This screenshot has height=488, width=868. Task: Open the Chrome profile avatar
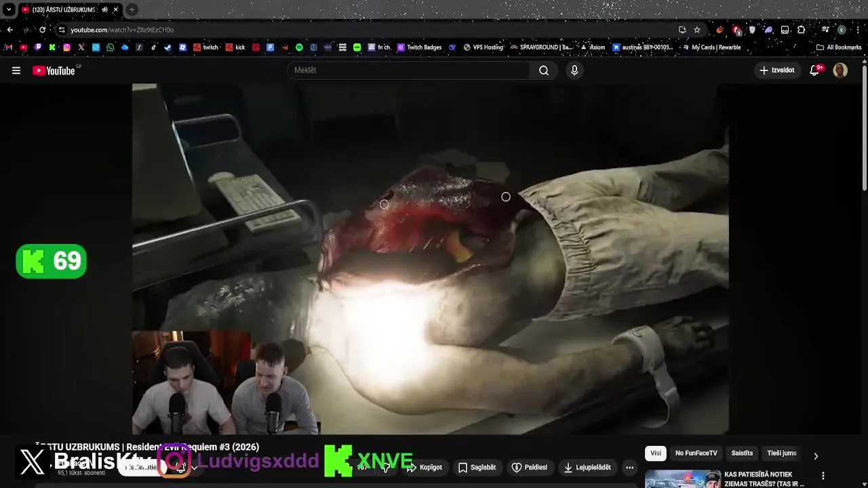click(842, 30)
